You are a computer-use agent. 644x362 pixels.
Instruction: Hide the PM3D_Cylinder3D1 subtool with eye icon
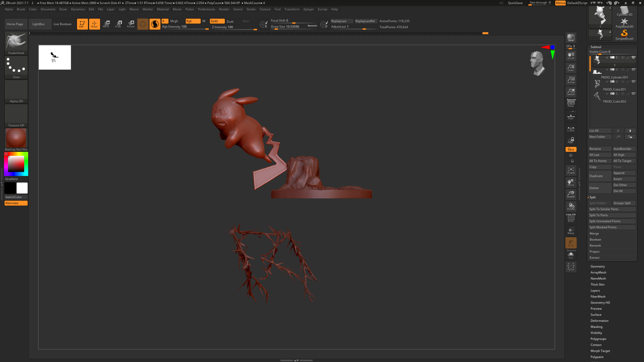click(x=633, y=69)
